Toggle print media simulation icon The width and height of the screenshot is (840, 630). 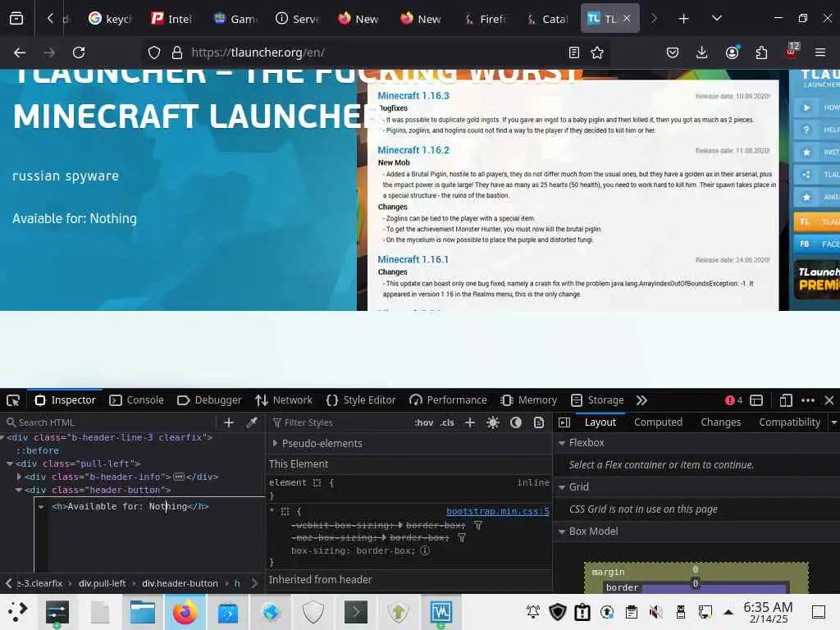[539, 422]
